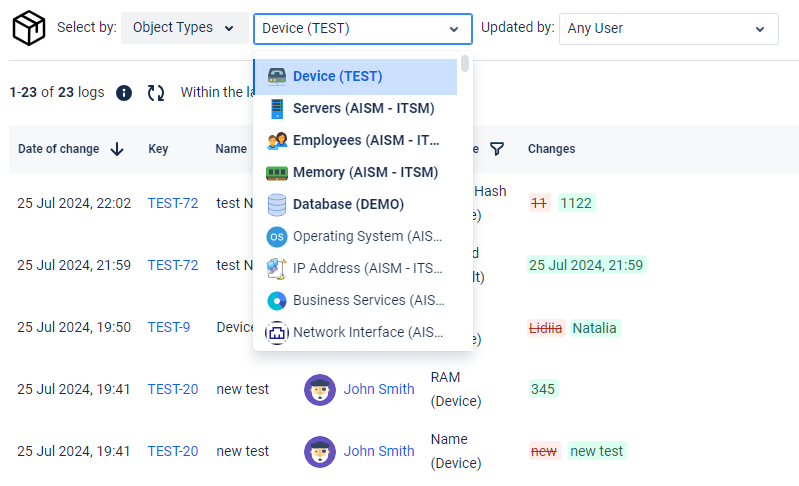Collapse the Device (TEST) dropdown
This screenshot has height=486, width=799.
362,29
